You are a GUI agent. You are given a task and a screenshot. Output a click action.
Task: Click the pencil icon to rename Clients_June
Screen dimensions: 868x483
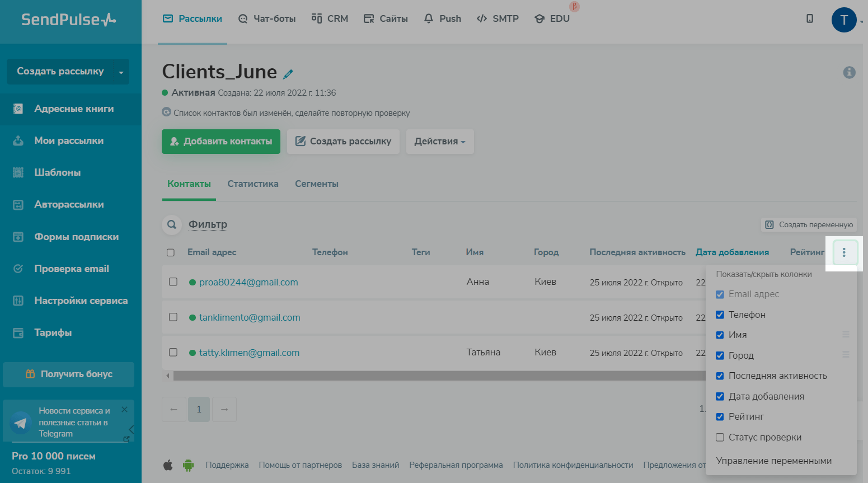(288, 74)
